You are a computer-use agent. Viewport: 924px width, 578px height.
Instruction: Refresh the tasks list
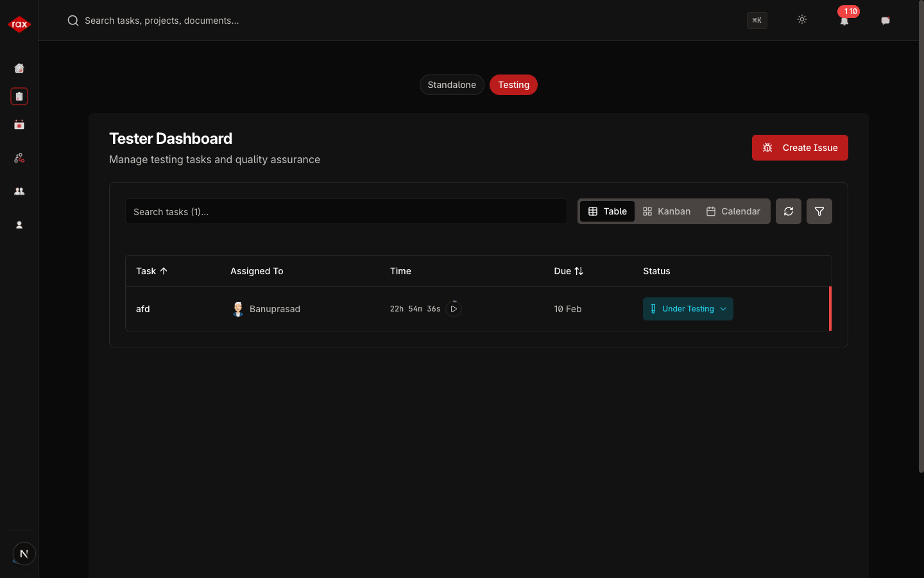pyautogui.click(x=788, y=211)
